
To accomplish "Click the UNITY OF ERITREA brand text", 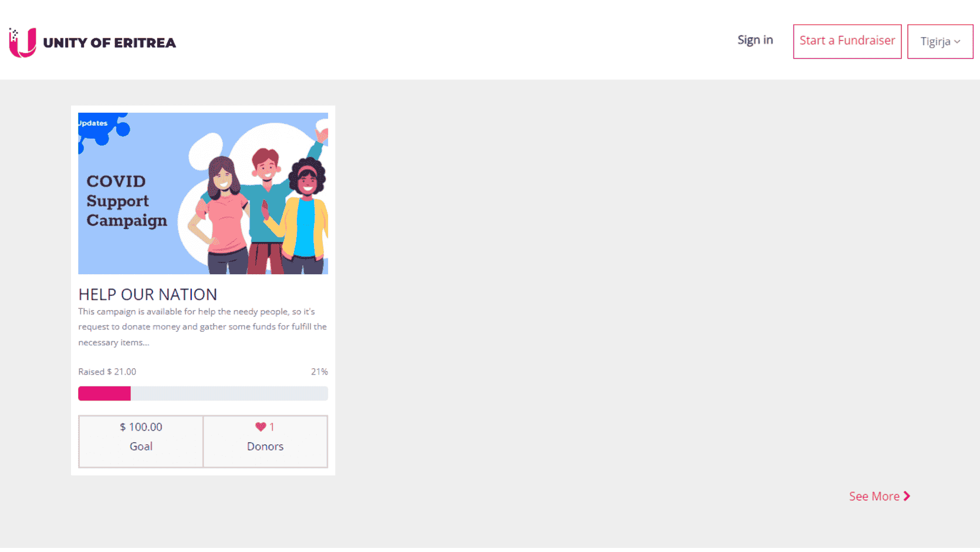I will 109,43.
